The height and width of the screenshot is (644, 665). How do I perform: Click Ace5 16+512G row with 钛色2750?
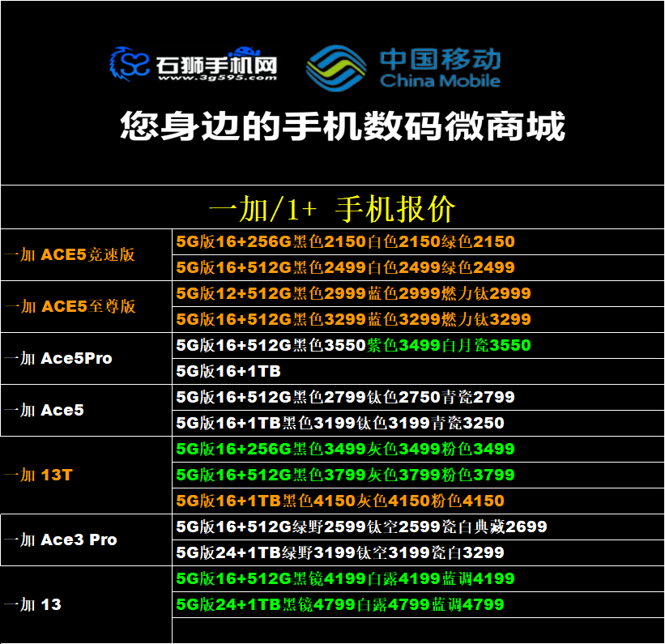pyautogui.click(x=418, y=397)
